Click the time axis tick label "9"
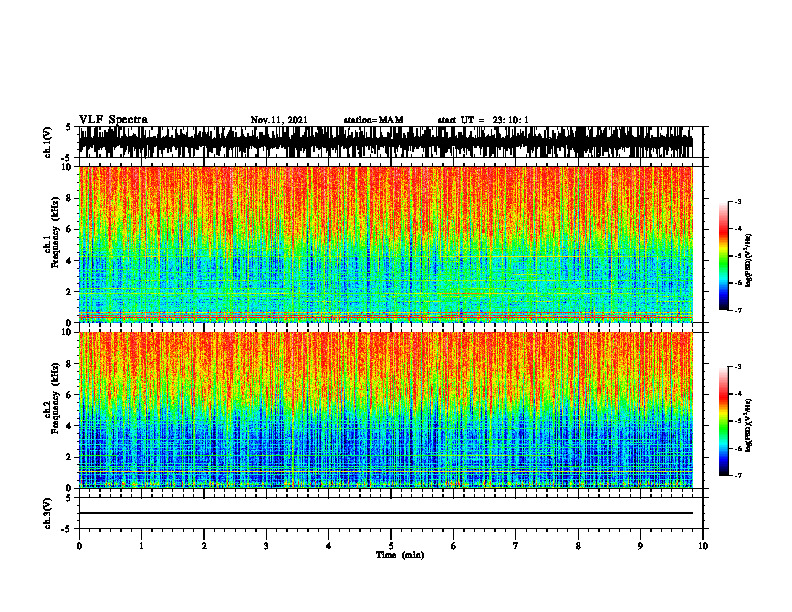This screenshot has width=792, height=612. [x=640, y=546]
